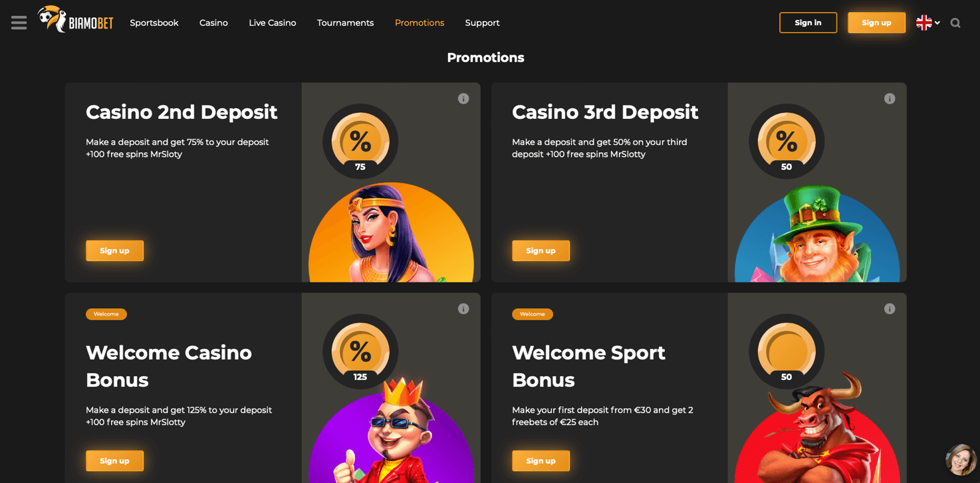Click the Biamobet panda logo
980x483 pixels.
(75, 20)
